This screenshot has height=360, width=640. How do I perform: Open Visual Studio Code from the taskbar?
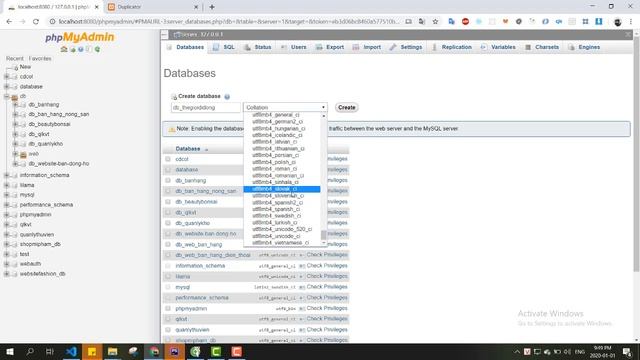[71, 351]
